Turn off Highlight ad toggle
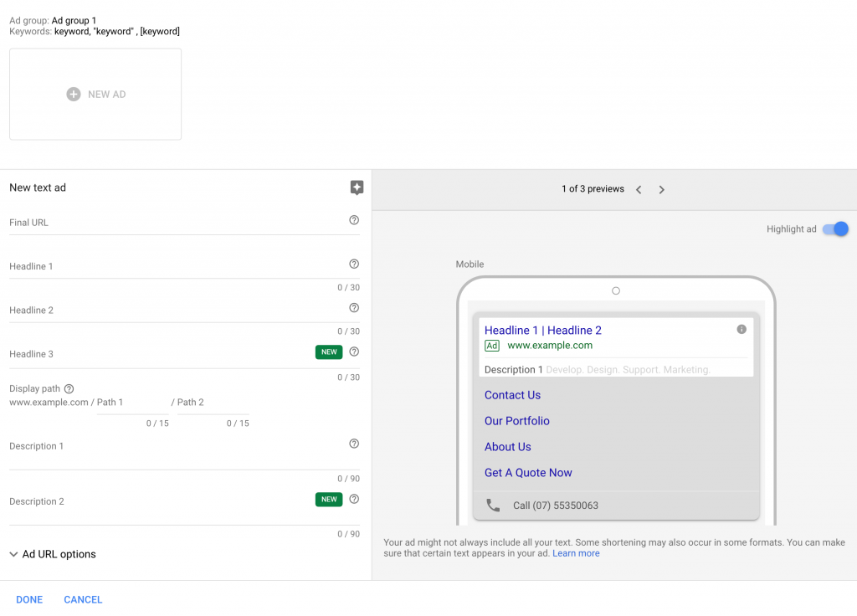Screen dimensions: 857x616 (x=836, y=229)
